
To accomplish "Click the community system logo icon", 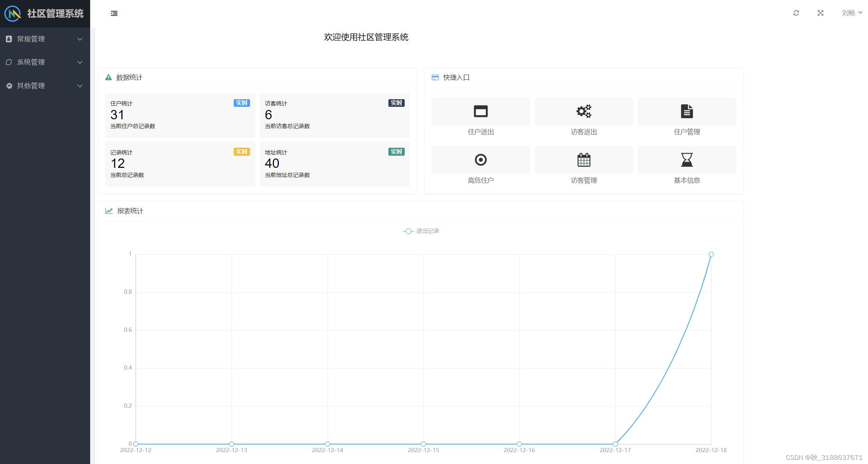I will pos(13,14).
